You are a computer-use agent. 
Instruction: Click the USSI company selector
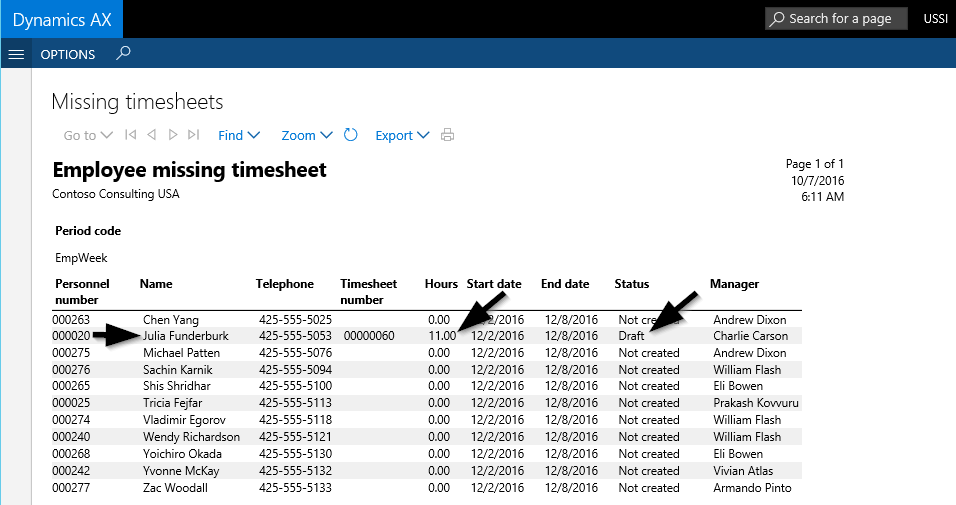coord(935,19)
